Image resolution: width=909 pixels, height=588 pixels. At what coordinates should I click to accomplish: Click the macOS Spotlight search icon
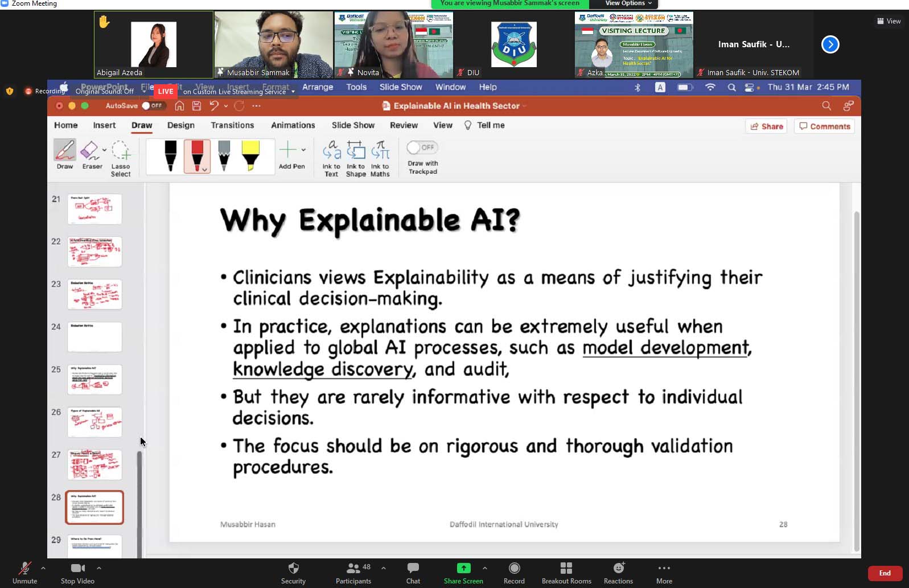pyautogui.click(x=731, y=88)
